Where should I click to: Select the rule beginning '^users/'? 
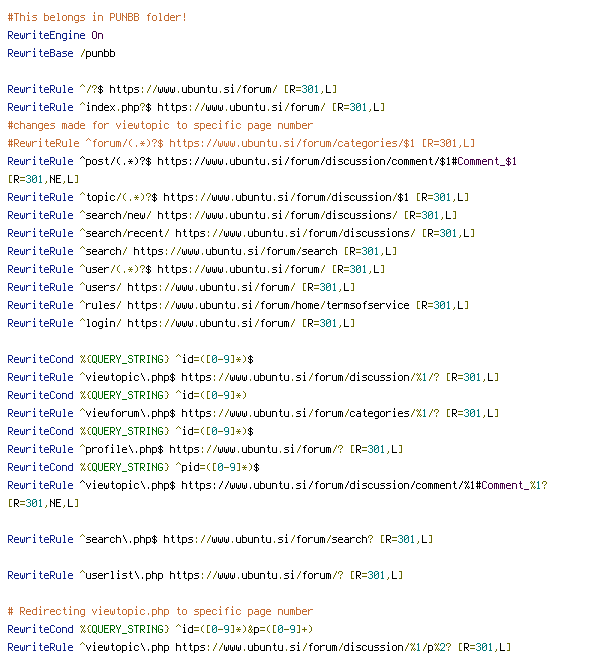181,287
